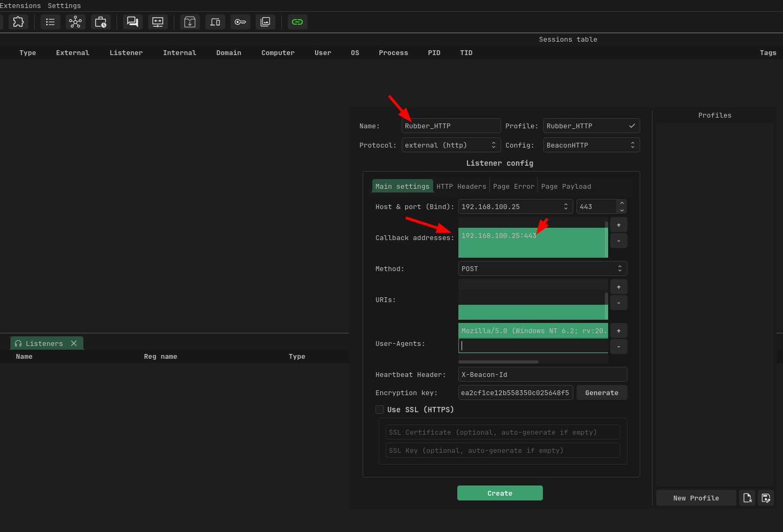Add a callback address with plus button

618,225
